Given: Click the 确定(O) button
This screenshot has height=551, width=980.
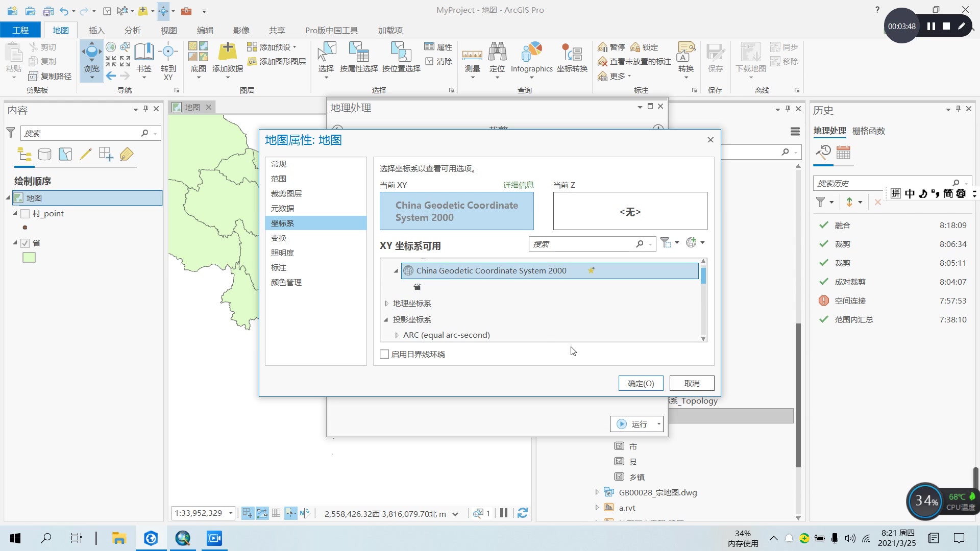Looking at the screenshot, I should 641,383.
